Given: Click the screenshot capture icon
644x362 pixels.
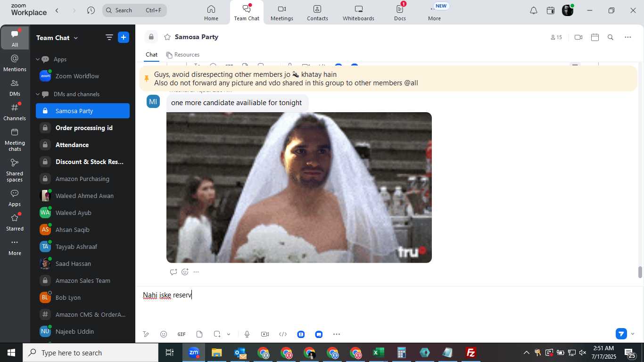Looking at the screenshot, I should point(217,334).
